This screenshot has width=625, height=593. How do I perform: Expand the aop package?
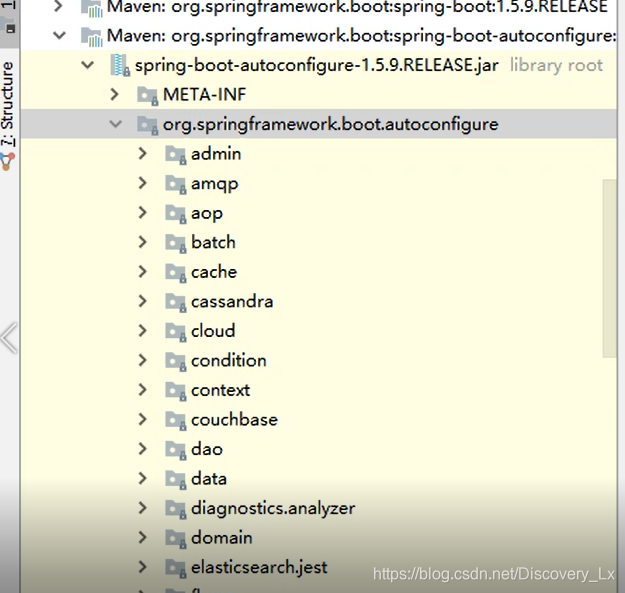tap(143, 213)
